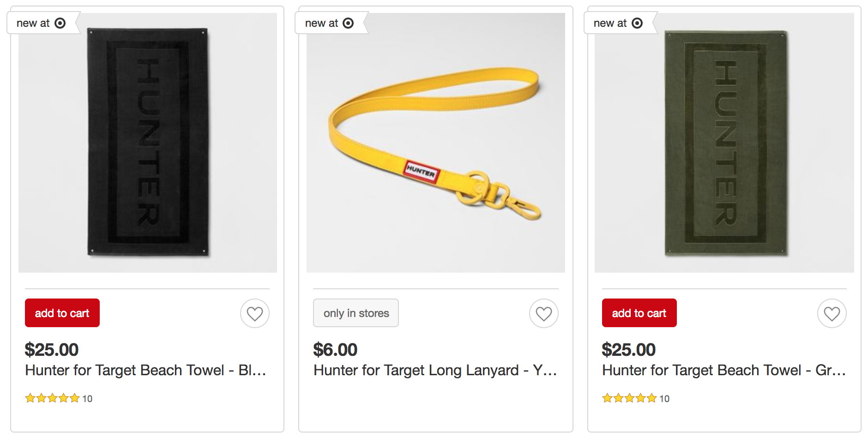The height and width of the screenshot is (439, 868).
Task: Open the black beach towel product image
Action: pyautogui.click(x=148, y=142)
